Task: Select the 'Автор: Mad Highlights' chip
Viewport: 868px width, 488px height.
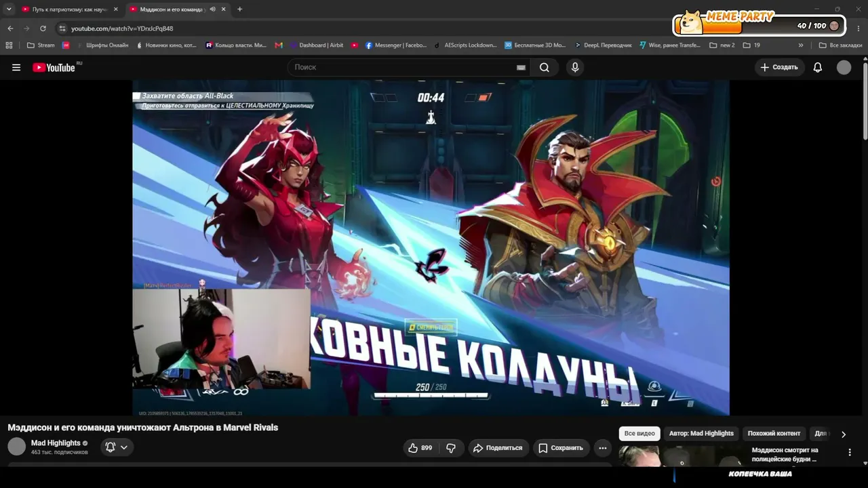Action: pos(701,434)
